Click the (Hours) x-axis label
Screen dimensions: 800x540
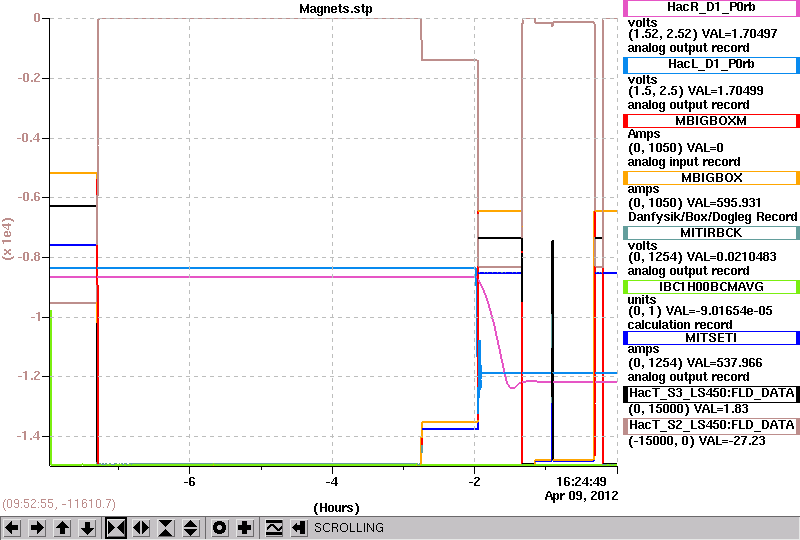point(336,508)
